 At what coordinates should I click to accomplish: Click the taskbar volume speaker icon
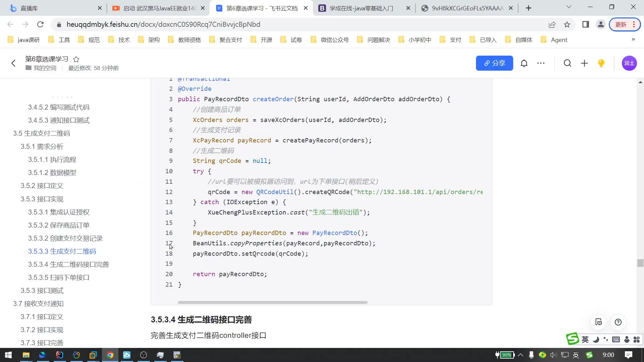(x=553, y=355)
